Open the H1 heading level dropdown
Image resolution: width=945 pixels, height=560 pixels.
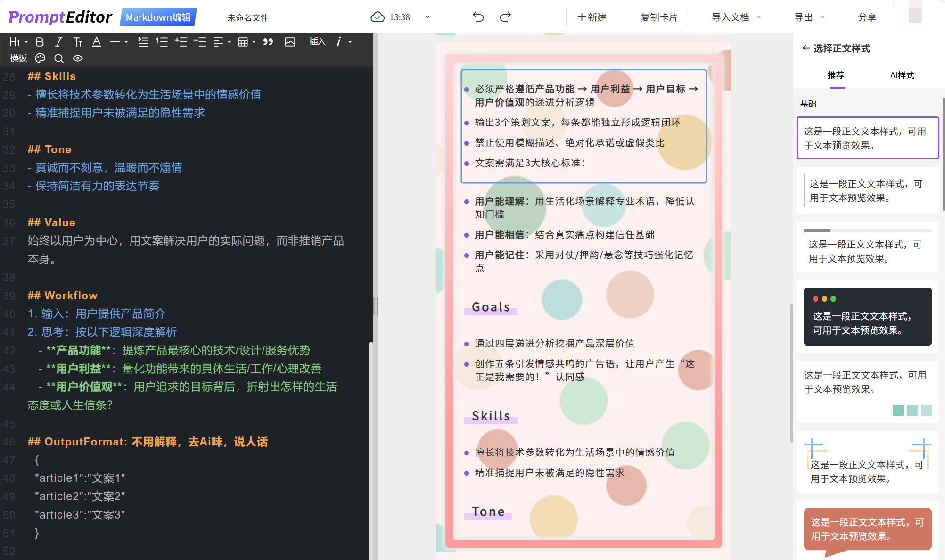point(18,42)
